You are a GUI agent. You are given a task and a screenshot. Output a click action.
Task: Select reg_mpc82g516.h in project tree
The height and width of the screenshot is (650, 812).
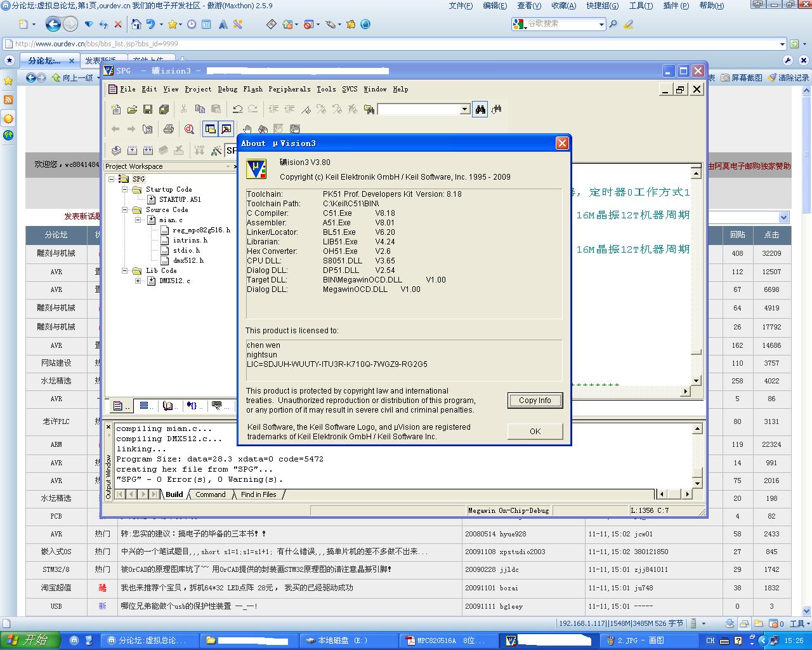pos(201,230)
